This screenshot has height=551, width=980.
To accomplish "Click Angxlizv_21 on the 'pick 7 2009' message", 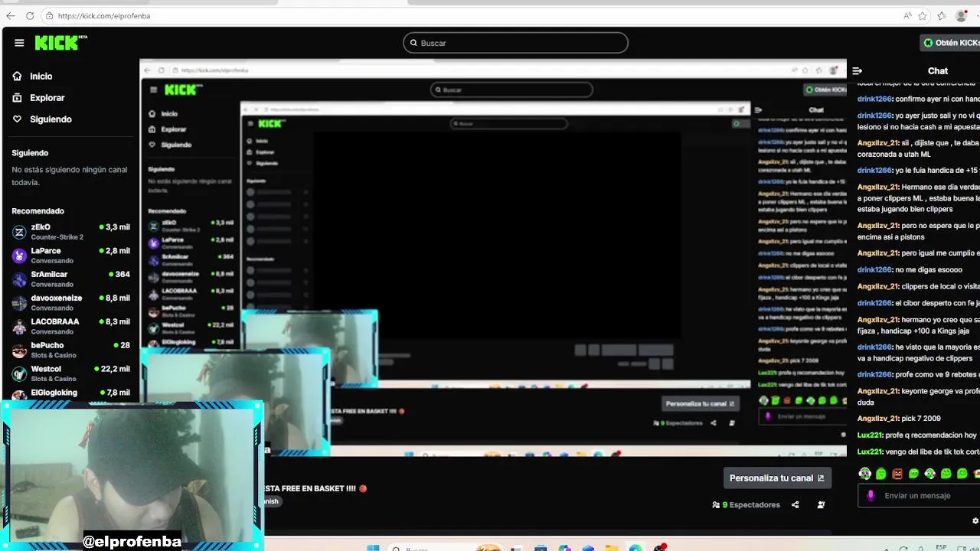I will (877, 419).
